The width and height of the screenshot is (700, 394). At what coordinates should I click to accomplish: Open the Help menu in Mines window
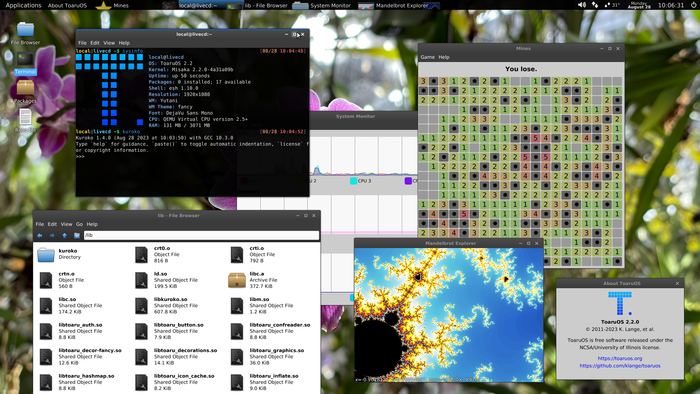point(444,57)
